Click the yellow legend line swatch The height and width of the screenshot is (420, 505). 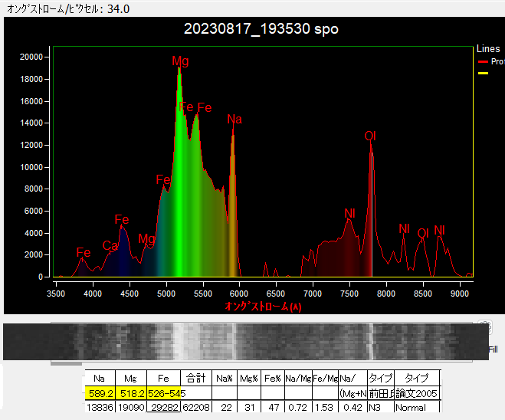click(483, 74)
